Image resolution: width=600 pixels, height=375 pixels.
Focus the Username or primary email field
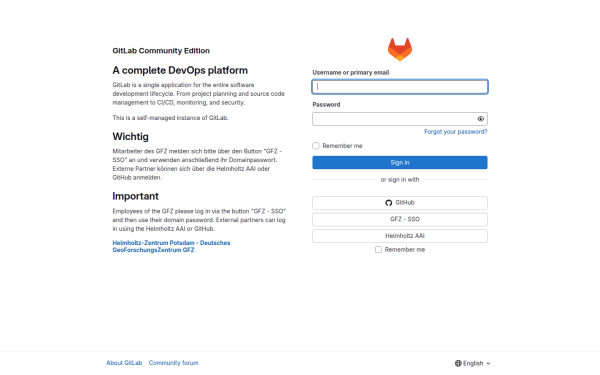pos(400,87)
